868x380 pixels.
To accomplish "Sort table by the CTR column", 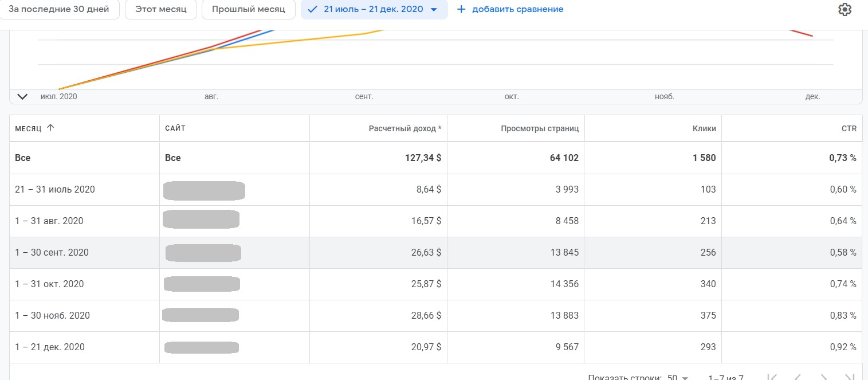I will coord(849,128).
